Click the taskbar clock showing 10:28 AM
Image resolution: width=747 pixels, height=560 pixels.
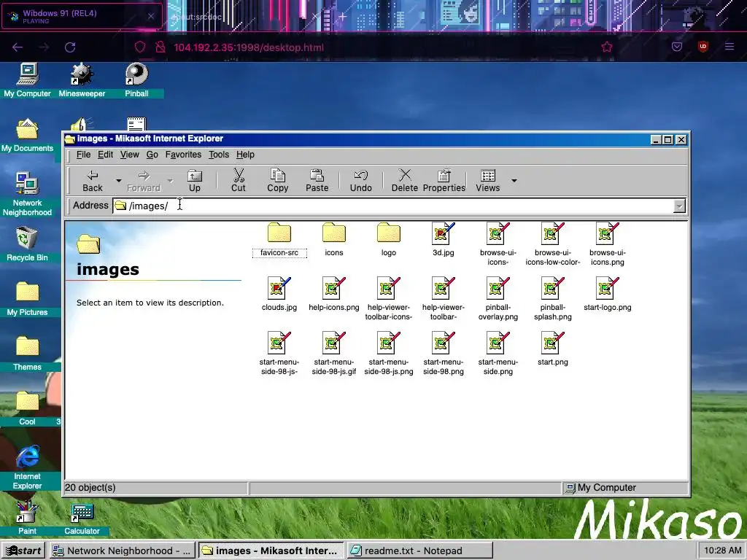[x=722, y=551]
